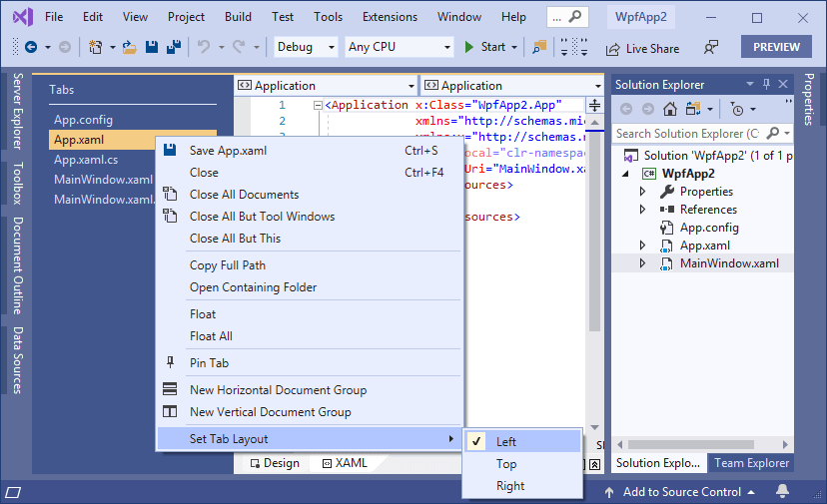The image size is (827, 504).
Task: Choose the Top tab layout option
Action: (506, 464)
